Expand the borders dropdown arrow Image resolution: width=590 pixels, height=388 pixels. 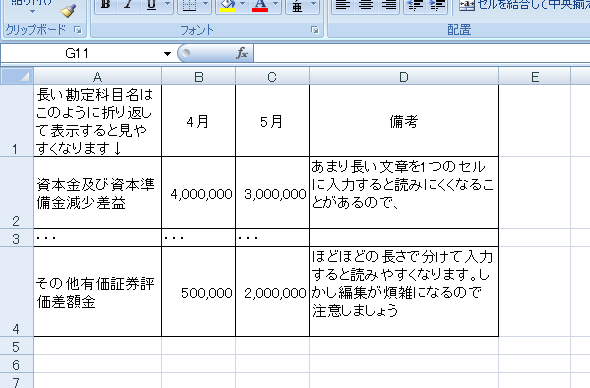[205, 5]
